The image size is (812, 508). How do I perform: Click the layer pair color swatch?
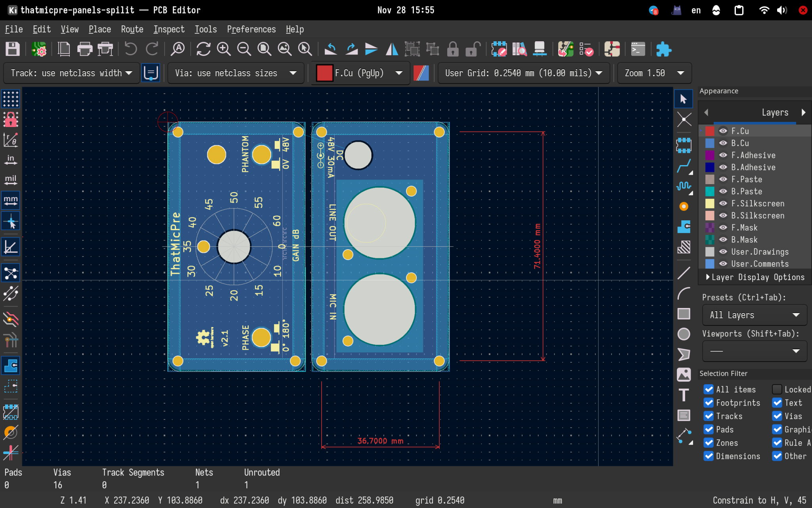coord(421,73)
